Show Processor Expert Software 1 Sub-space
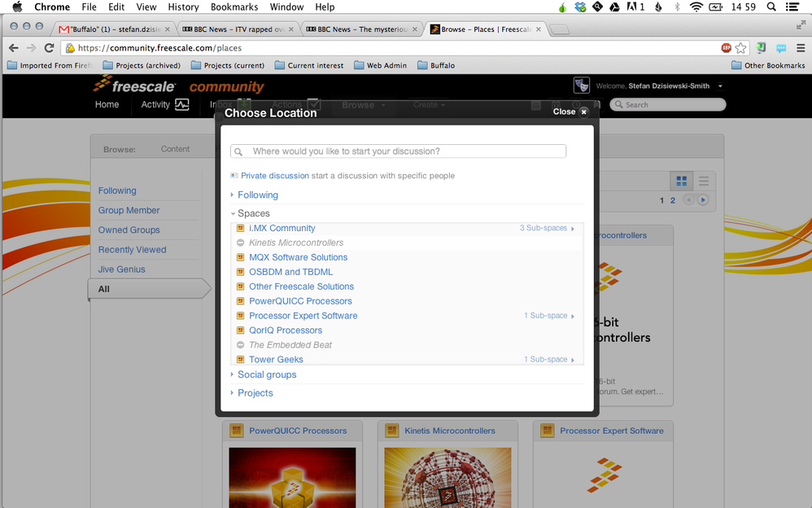This screenshot has width=812, height=508. click(x=549, y=316)
